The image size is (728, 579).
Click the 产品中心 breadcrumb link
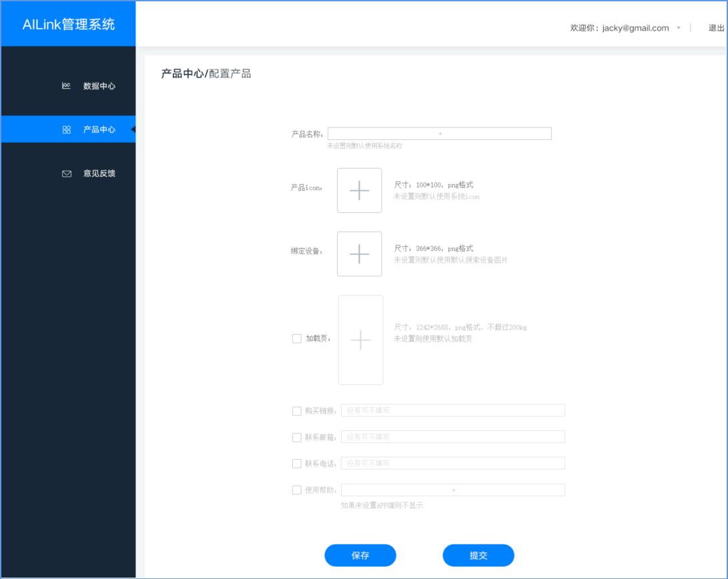[182, 74]
